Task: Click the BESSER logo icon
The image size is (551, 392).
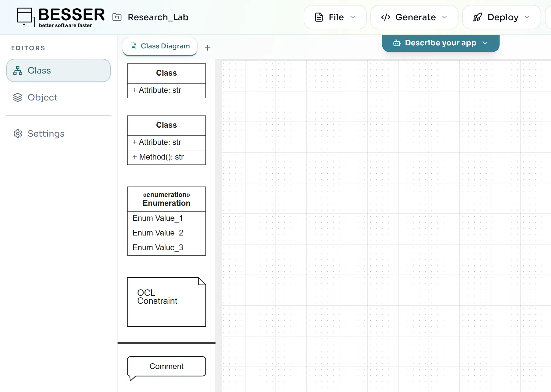Action: coord(26,17)
